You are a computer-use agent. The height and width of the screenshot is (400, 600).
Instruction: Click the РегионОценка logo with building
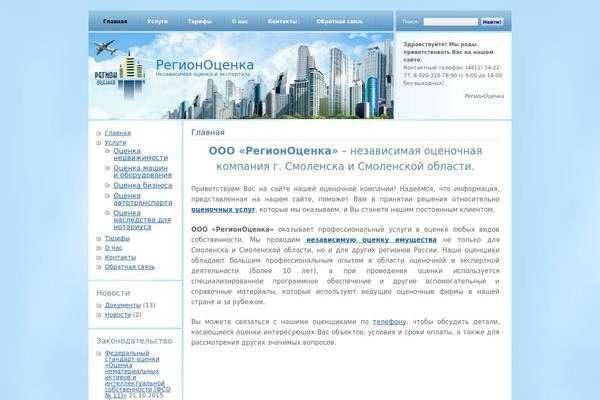pyautogui.click(x=119, y=75)
